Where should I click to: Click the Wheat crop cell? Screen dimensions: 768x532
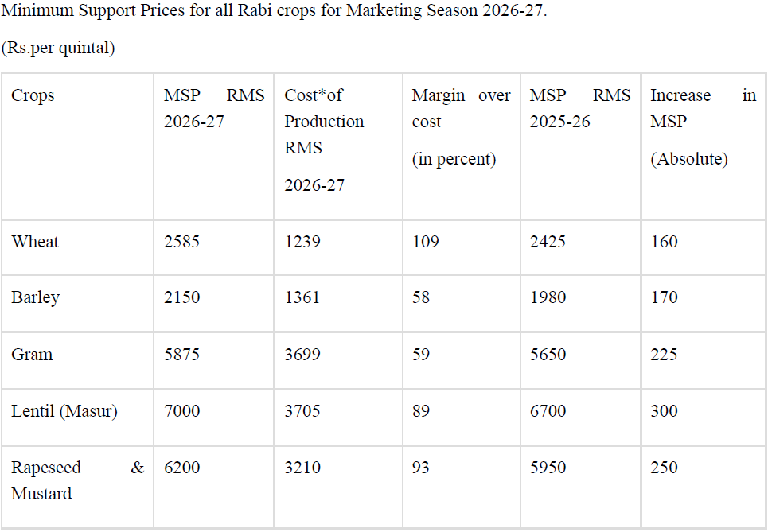tap(35, 242)
